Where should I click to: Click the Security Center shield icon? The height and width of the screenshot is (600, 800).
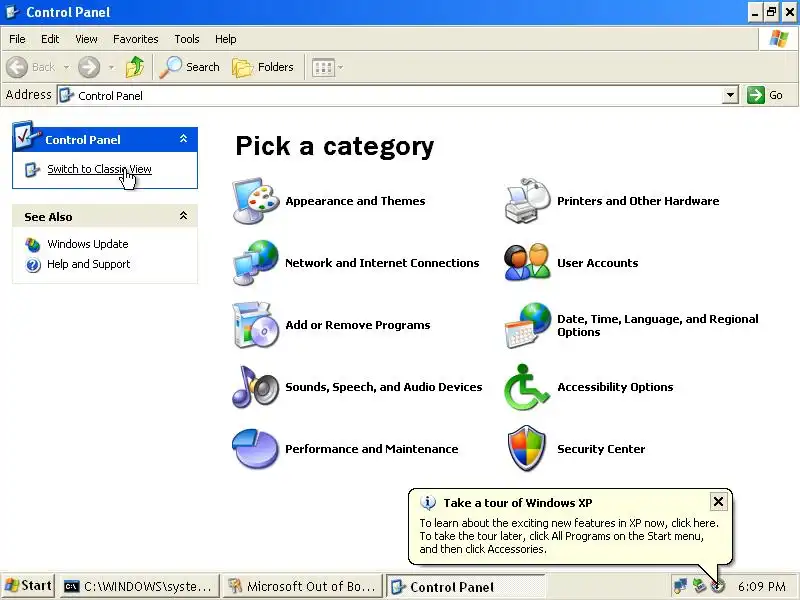tap(527, 448)
